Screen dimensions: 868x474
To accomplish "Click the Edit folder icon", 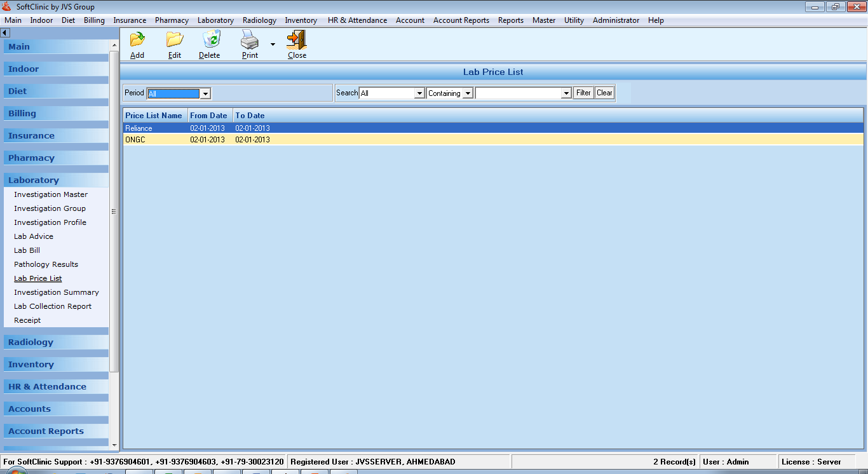I will click(175, 41).
